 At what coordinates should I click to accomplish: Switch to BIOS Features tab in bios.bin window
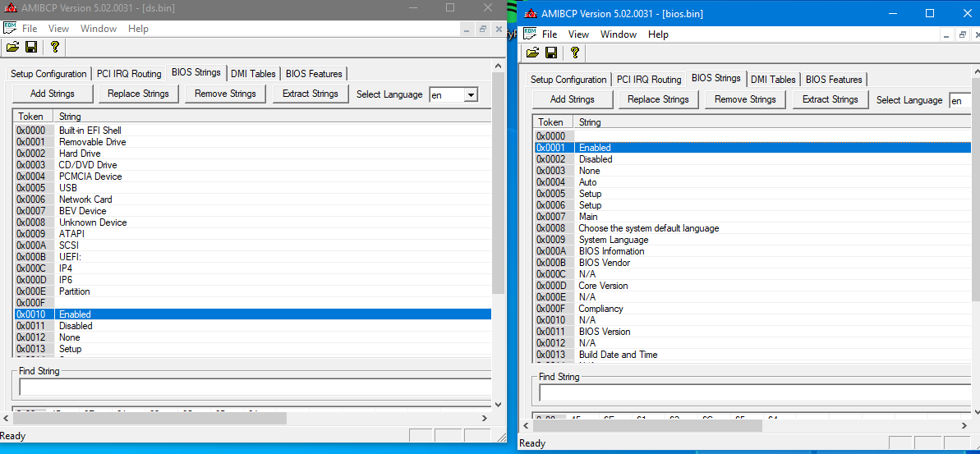pos(834,80)
